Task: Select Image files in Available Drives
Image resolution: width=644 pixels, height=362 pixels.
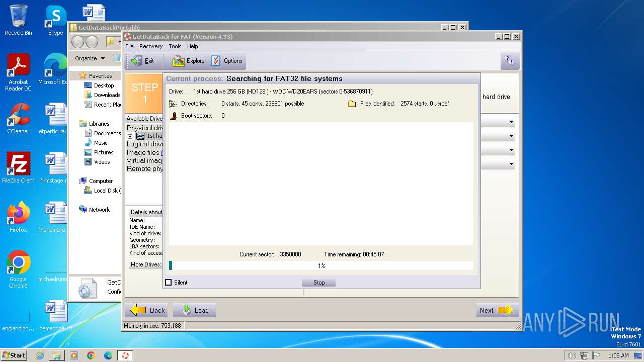Action: tap(145, 152)
